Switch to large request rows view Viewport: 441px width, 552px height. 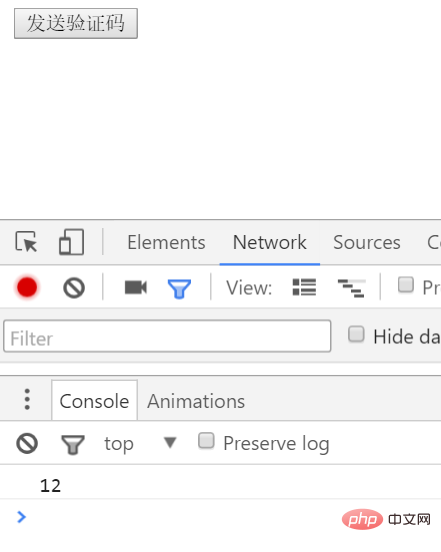click(x=304, y=287)
